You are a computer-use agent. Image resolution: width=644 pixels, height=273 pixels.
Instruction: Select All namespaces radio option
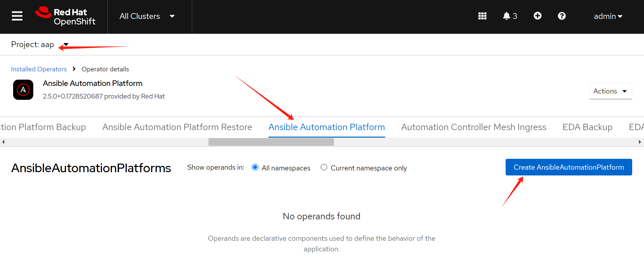pyautogui.click(x=255, y=167)
